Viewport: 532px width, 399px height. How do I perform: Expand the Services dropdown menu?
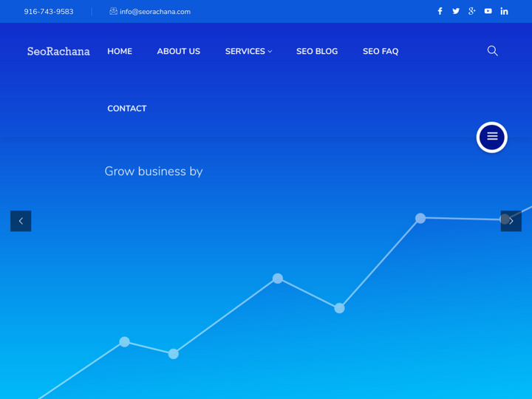248,51
